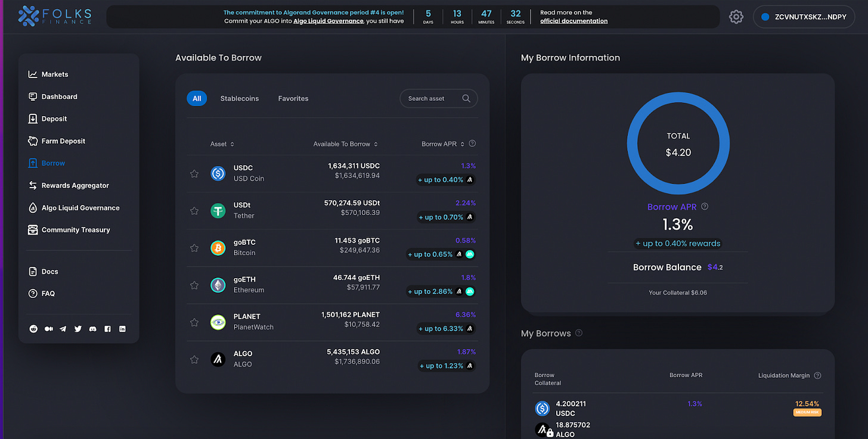Click USDC icon in My Borrows
This screenshot has height=439, width=868.
(542, 408)
